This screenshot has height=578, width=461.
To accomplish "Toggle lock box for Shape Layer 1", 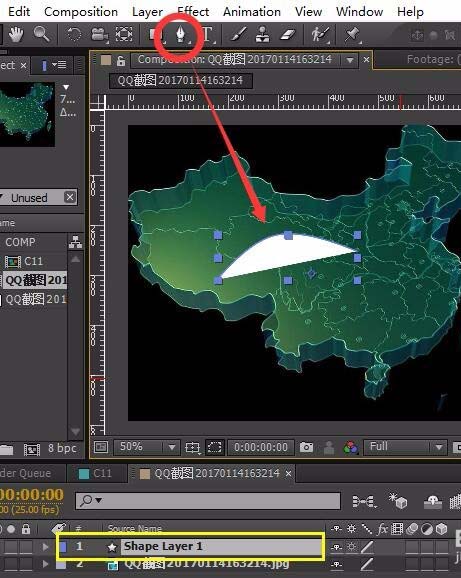I will (x=26, y=547).
